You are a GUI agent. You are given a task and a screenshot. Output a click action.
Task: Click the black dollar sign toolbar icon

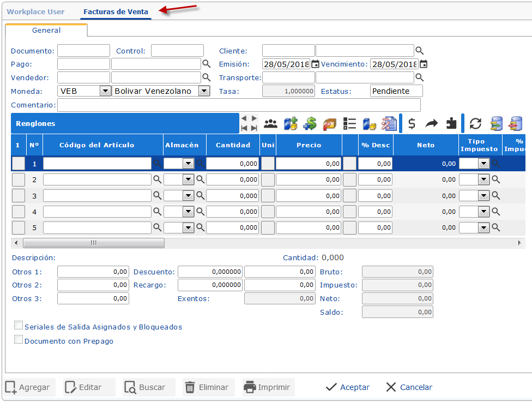412,124
